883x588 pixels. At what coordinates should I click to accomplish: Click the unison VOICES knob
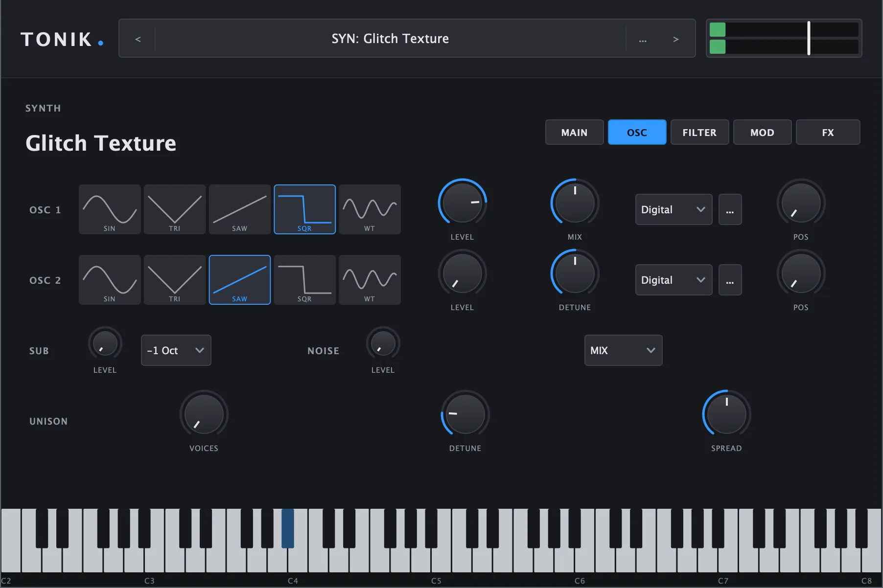click(x=204, y=414)
